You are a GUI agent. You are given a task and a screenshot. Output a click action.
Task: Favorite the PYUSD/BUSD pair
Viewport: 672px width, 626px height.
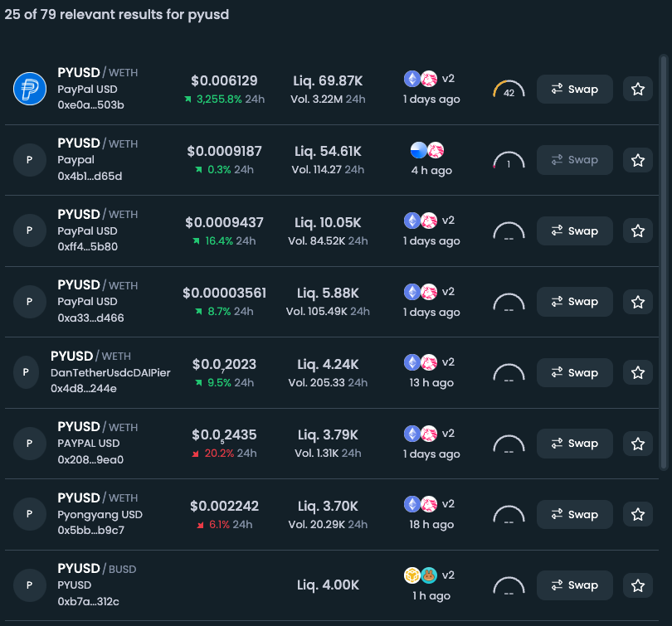pyautogui.click(x=637, y=585)
